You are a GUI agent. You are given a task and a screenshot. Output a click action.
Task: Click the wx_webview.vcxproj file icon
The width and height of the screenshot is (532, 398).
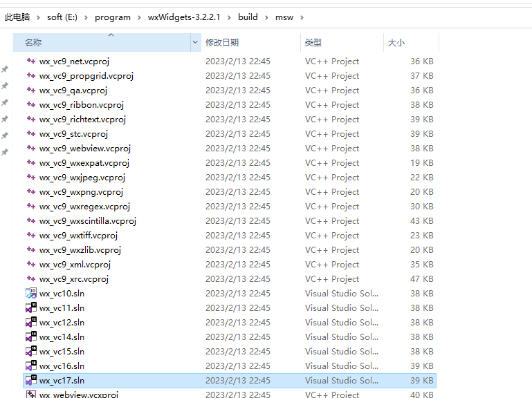click(x=31, y=395)
